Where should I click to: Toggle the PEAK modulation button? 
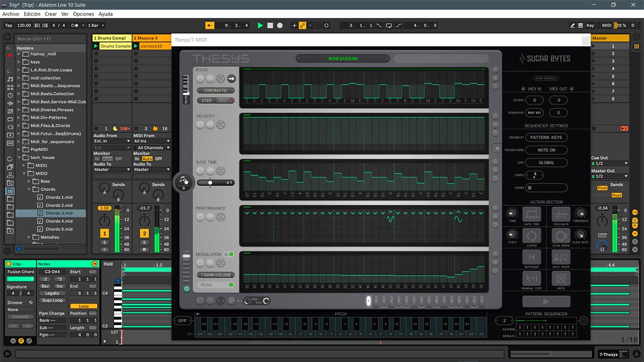click(x=216, y=285)
